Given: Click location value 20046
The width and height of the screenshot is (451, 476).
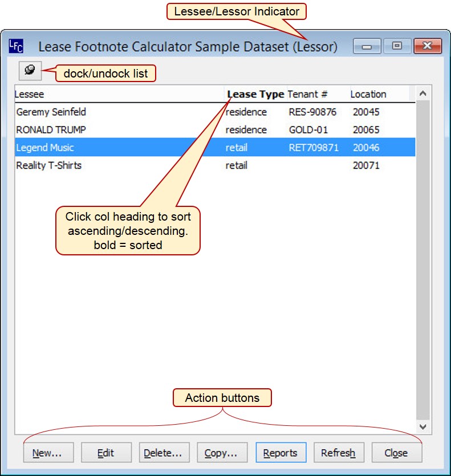Looking at the screenshot, I should [366, 148].
